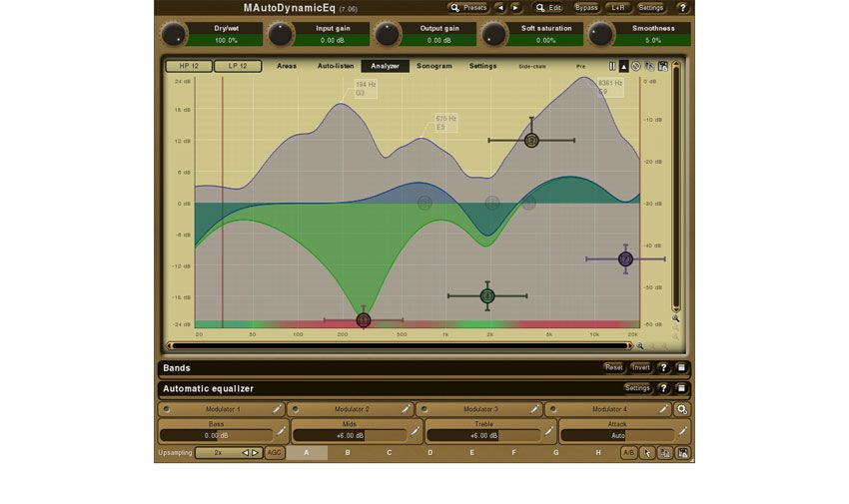Toggle Pre analyzer option
849x504 pixels.
tap(581, 67)
